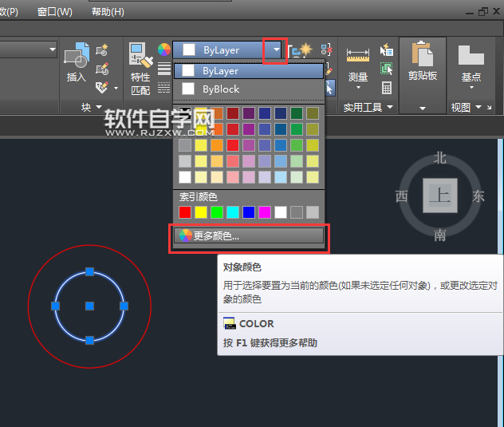The image size is (504, 427).
Task: Click the bottom grip of selected circle
Action: 89,340
